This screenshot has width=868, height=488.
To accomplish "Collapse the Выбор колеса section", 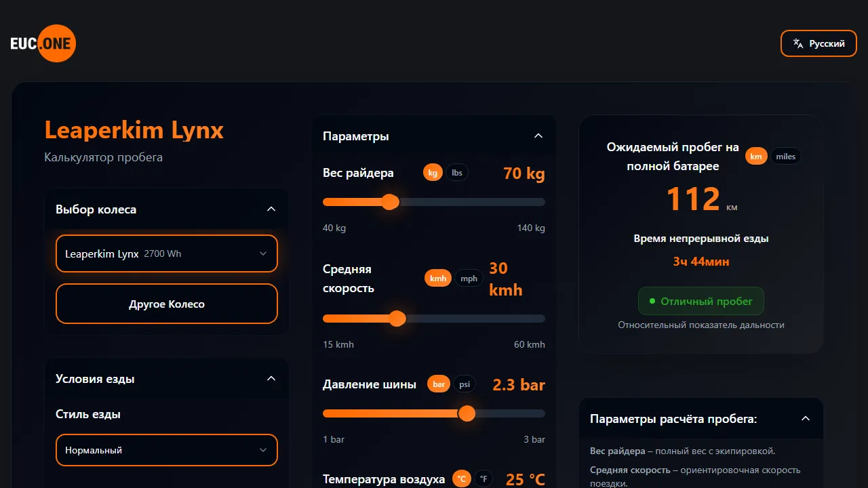I will [271, 209].
